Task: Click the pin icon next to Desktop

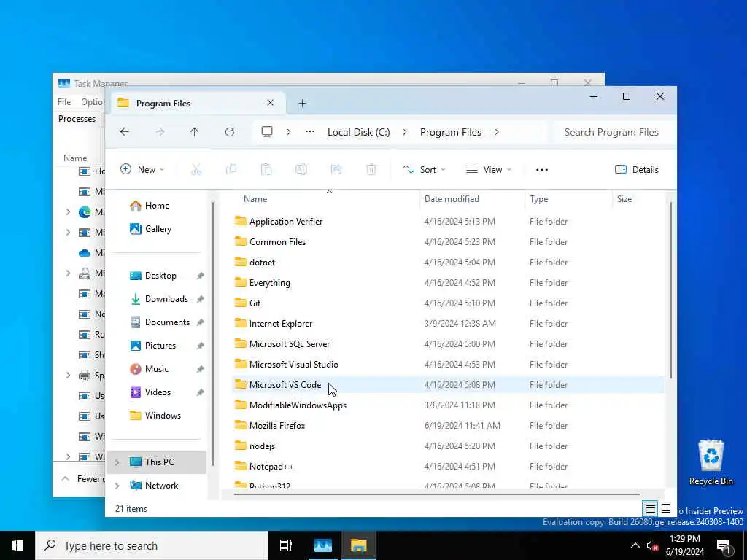Action: click(x=200, y=276)
